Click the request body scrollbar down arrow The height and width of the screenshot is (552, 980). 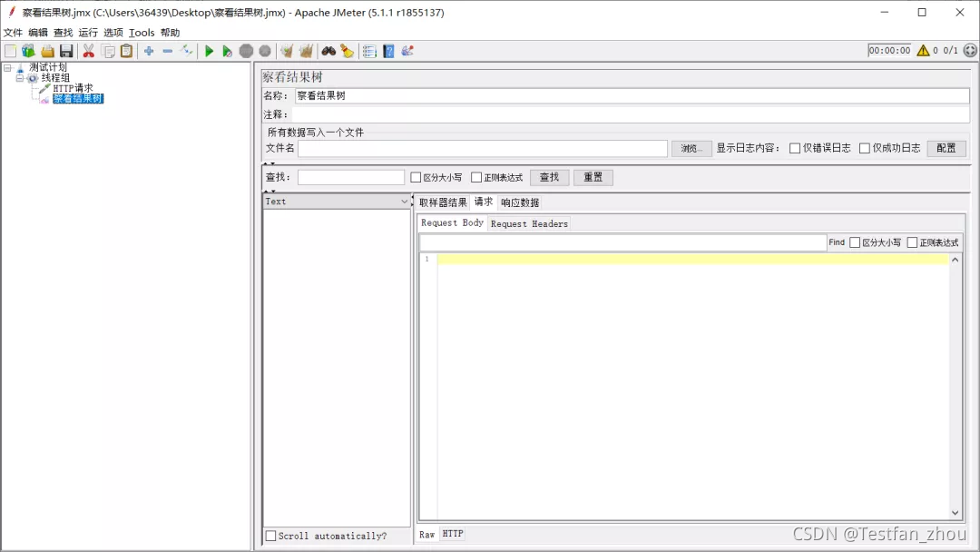coord(955,513)
